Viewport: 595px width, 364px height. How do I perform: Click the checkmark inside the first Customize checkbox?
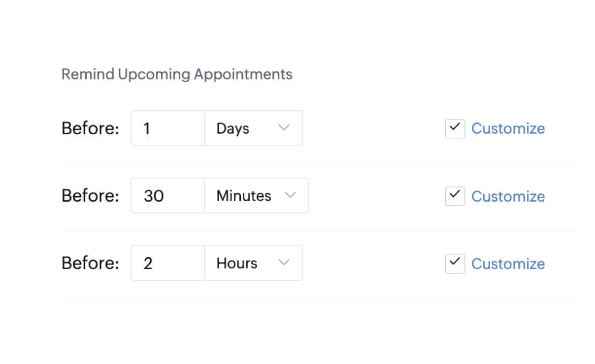pos(455,128)
